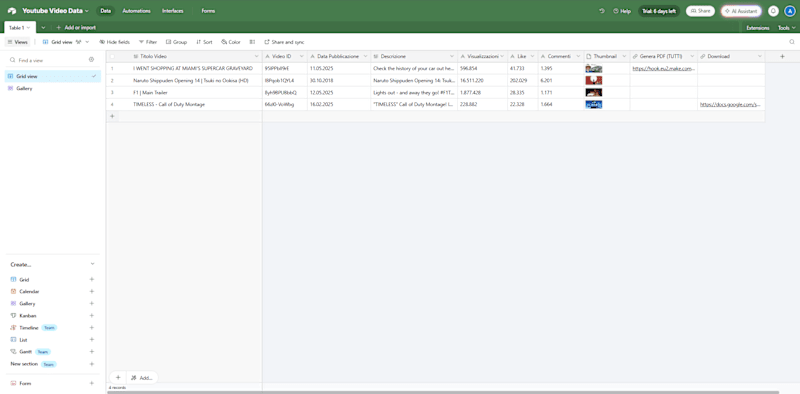Expand the Tools dropdown
Screen dimensions: 800x394
click(786, 28)
